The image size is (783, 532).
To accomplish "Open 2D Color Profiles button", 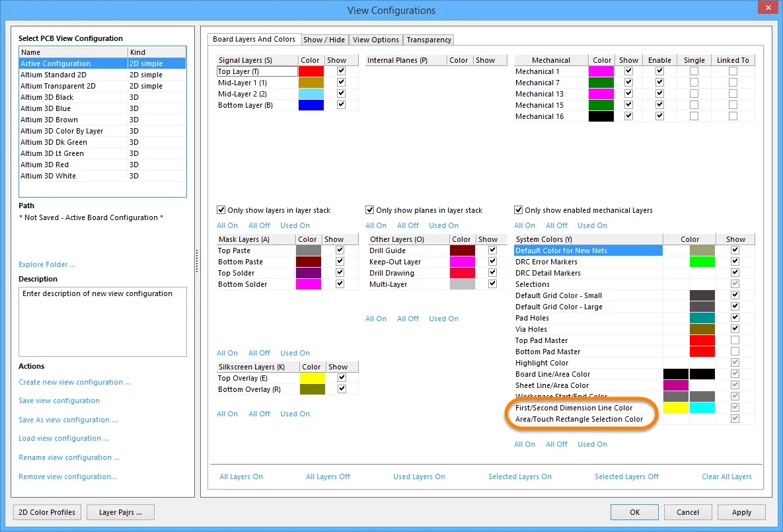I will (x=47, y=512).
